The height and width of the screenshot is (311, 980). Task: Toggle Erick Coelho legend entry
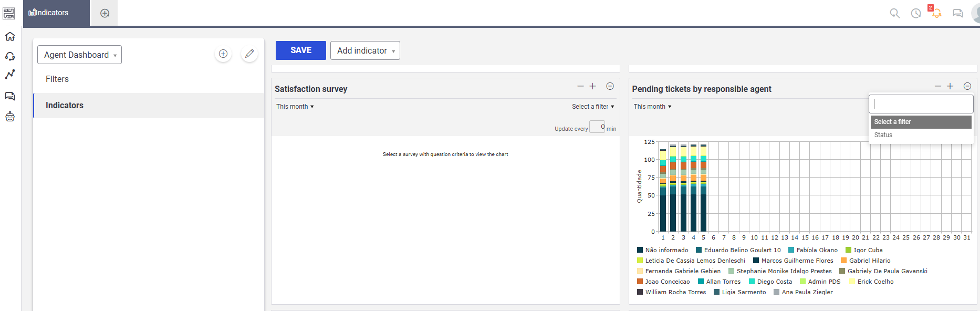point(871,282)
